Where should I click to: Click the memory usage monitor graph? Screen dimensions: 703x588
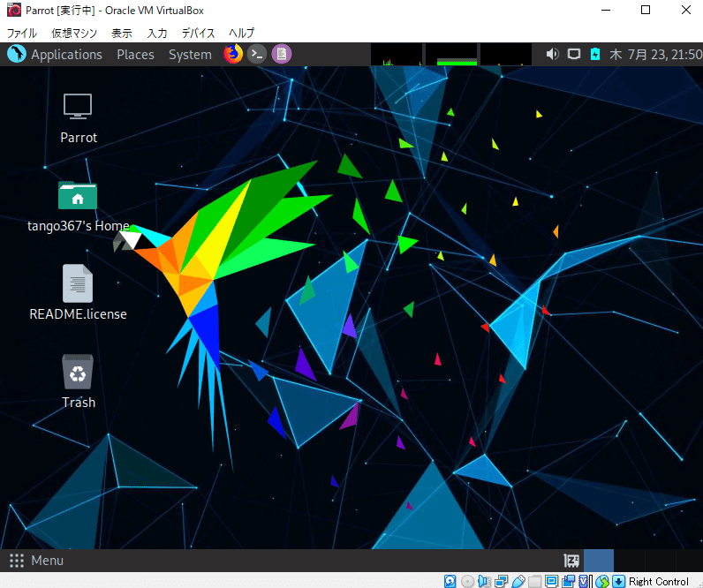451,54
